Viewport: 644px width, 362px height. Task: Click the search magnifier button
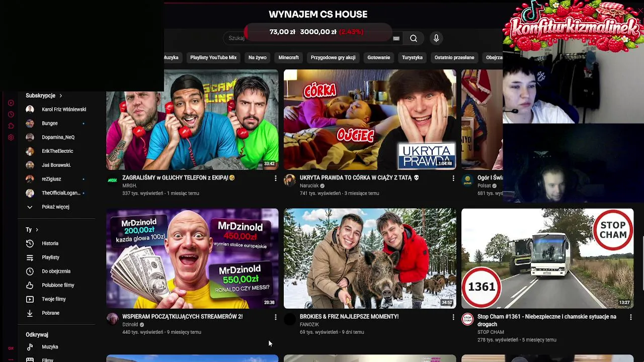click(414, 38)
